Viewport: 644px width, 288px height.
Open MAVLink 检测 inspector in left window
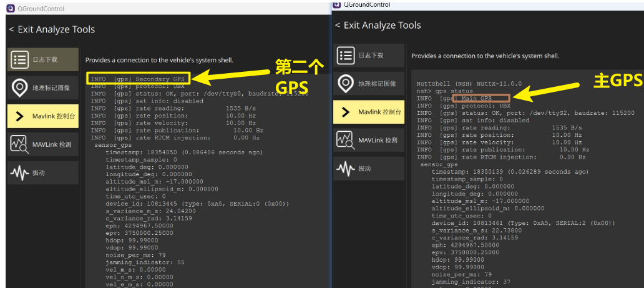(42, 144)
